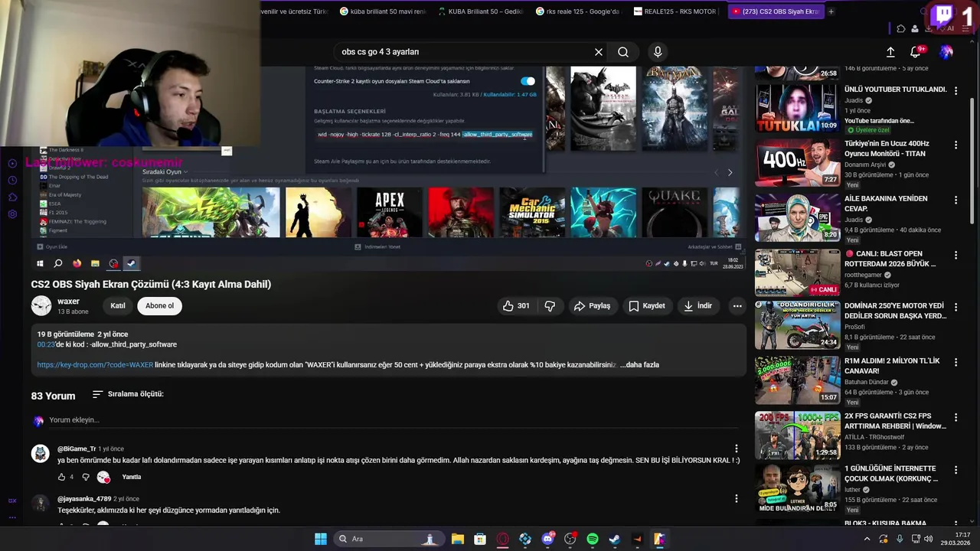Open menu for 1 GÜNLÜĞÜNE İNTERNETTE video
980x551 pixels.
(x=955, y=469)
